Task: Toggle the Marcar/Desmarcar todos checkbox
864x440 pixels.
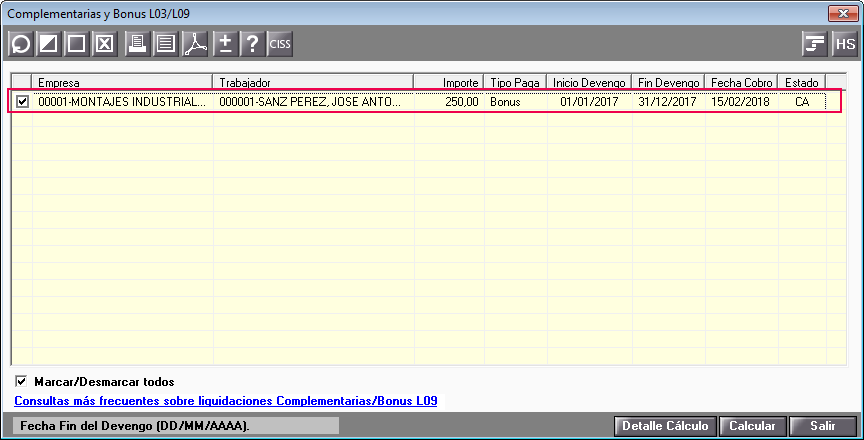Action: coord(21,381)
